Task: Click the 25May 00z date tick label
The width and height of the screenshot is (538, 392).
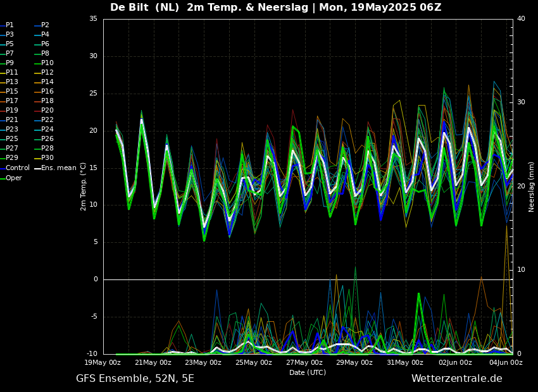Action: click(253, 363)
